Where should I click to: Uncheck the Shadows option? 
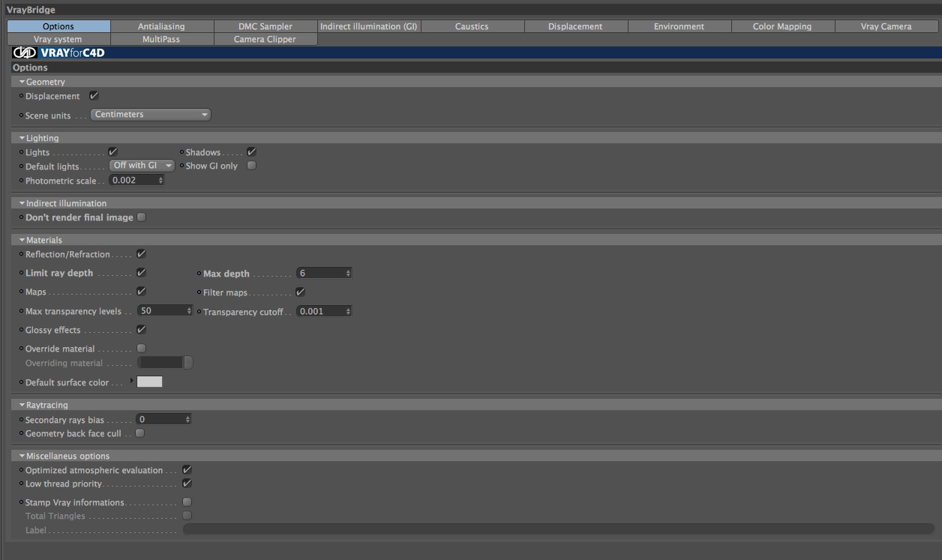[252, 152]
